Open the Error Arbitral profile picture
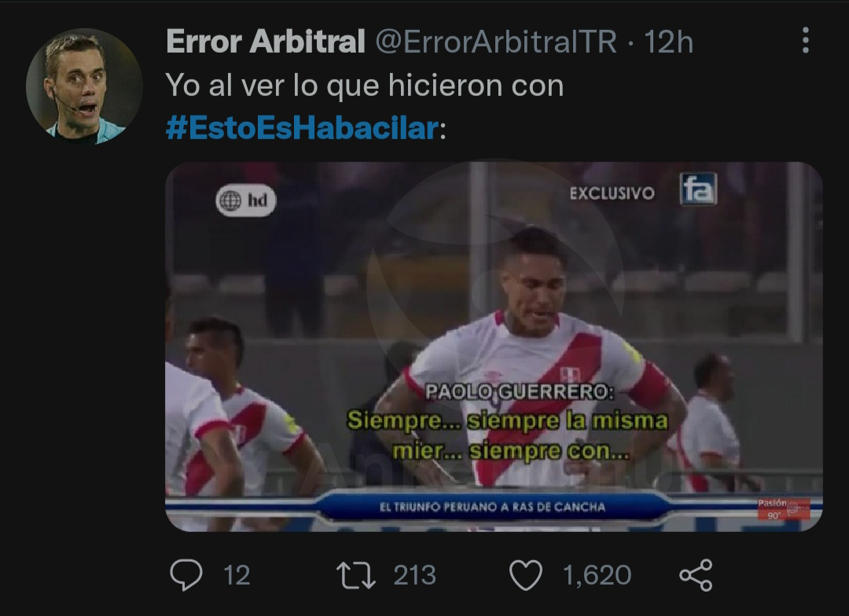 [x=84, y=86]
